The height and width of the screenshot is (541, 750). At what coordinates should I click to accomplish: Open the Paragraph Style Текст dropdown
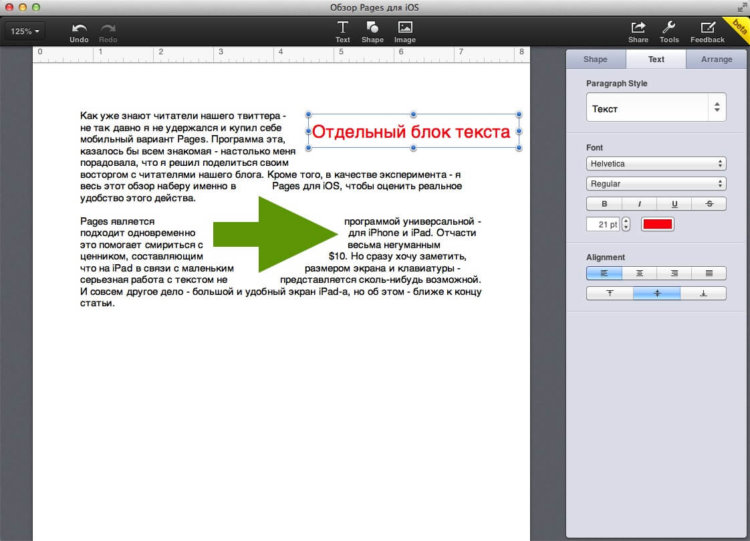[656, 108]
